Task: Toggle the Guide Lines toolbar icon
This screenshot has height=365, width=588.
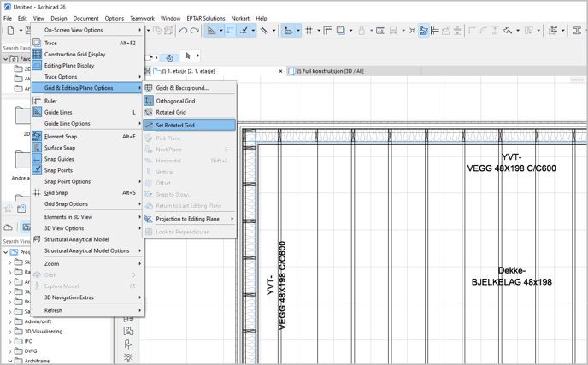Action: (211, 31)
